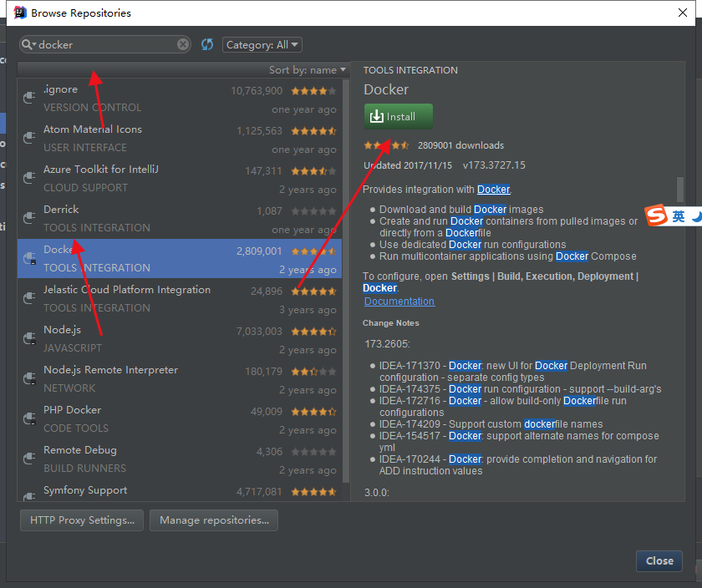Click the 7,033,003 download count
Image resolution: width=702 pixels, height=588 pixels.
[x=259, y=331]
